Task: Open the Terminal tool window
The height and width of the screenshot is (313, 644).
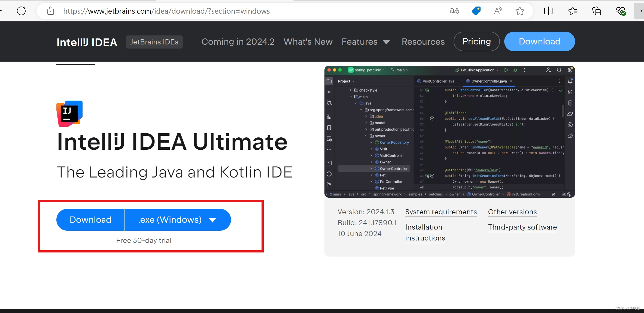Action: coord(329,163)
